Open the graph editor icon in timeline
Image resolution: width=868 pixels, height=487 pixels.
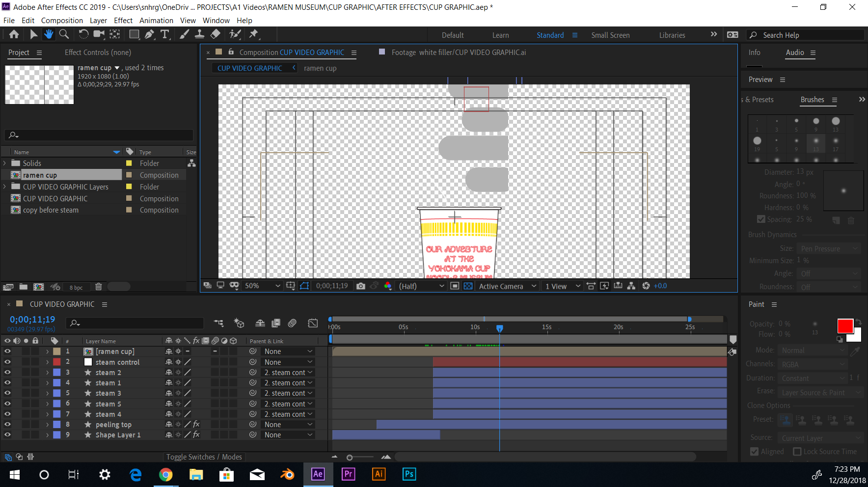(x=313, y=323)
